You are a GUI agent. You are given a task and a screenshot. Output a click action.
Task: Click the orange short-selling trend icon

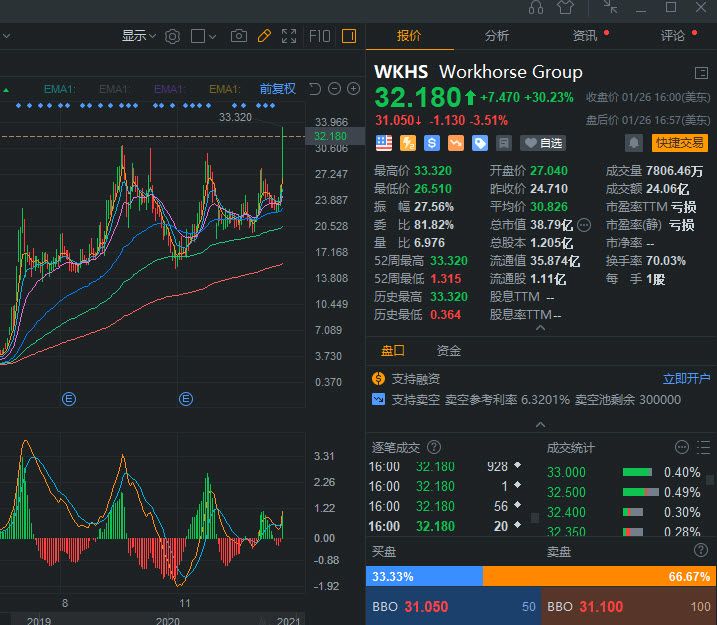point(456,143)
